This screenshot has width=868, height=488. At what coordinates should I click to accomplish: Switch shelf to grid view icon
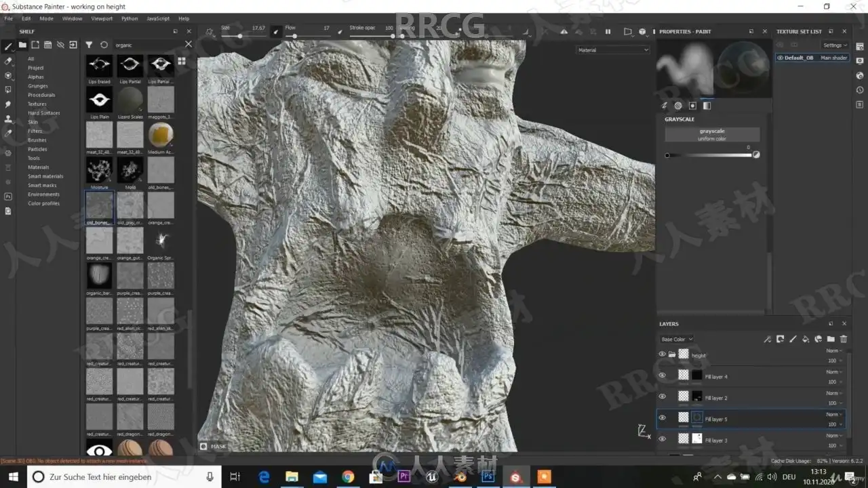click(x=182, y=61)
